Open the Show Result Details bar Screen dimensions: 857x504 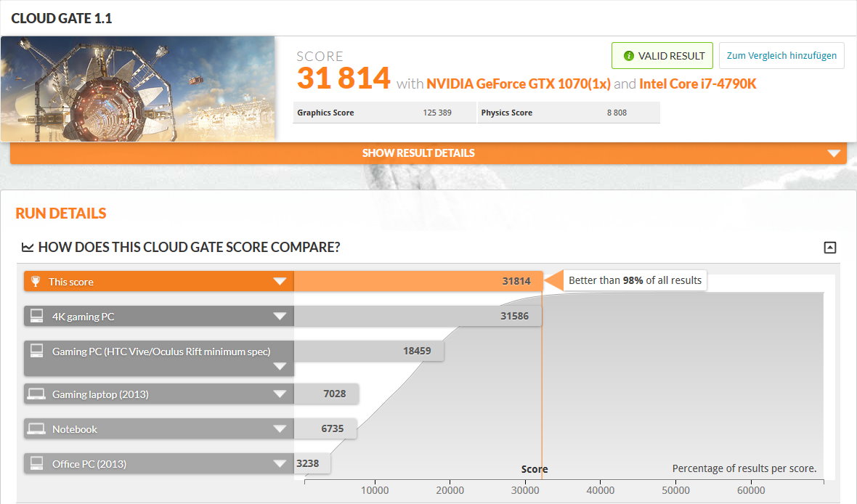pos(428,153)
